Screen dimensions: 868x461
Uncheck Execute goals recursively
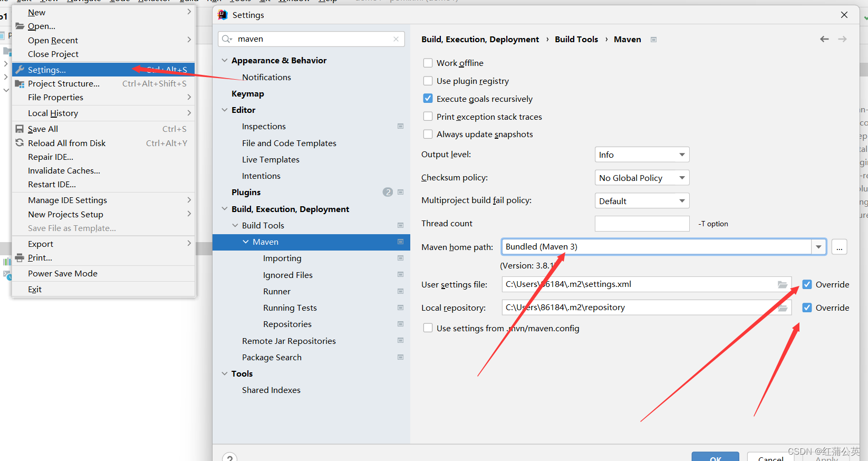pos(428,99)
